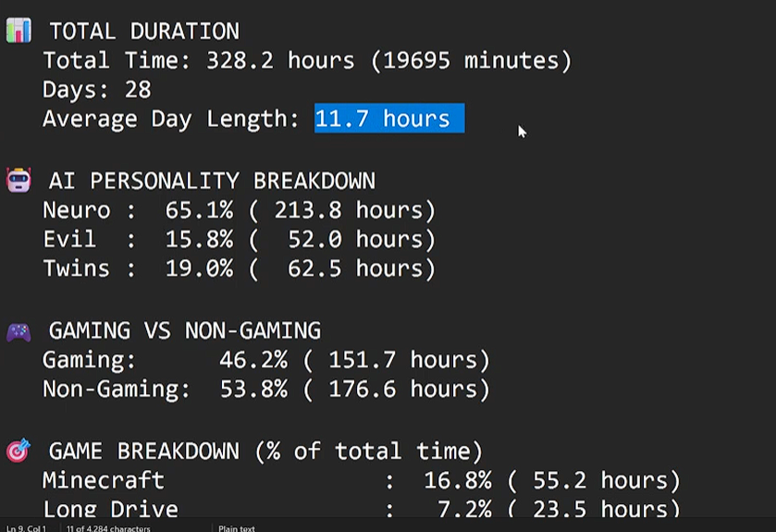Click the '52.0 hours' value
This screenshot has height=532, width=776.
coord(356,240)
